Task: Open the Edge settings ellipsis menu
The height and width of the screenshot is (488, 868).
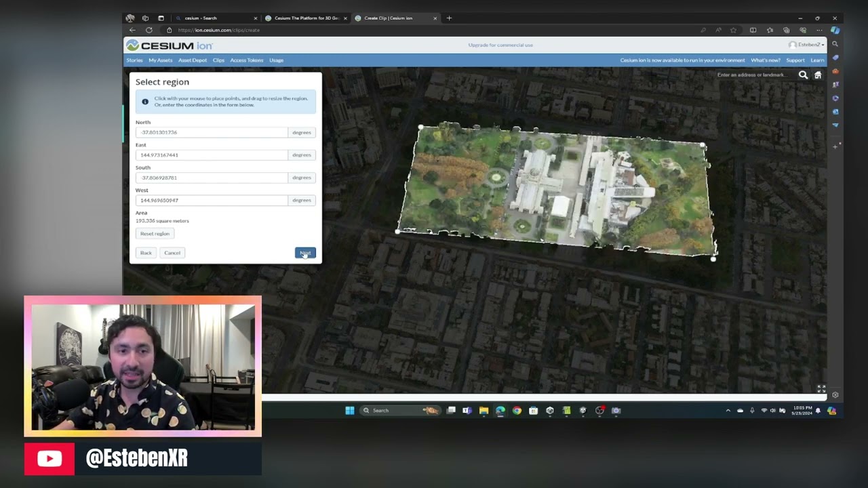Action: [819, 30]
